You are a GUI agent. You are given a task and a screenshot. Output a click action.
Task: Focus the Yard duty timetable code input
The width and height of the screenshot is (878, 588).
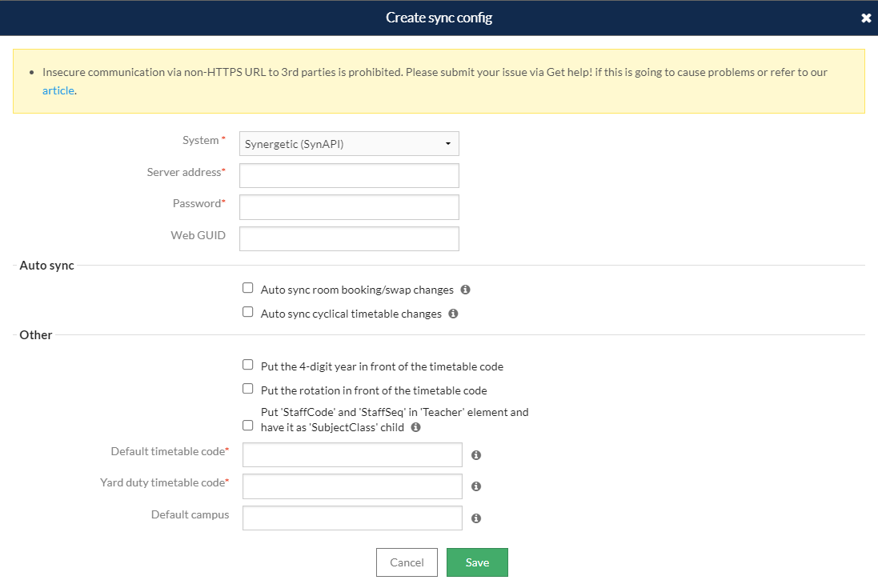(352, 486)
